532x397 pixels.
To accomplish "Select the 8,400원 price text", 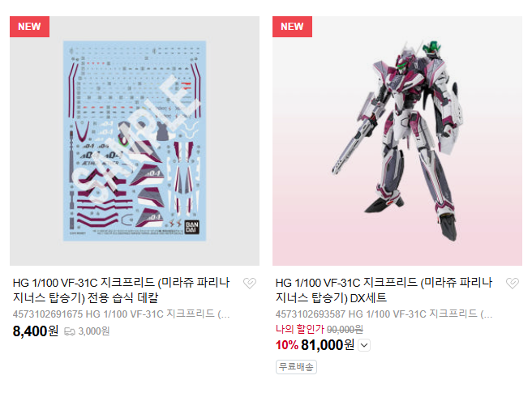I will pyautogui.click(x=36, y=331).
